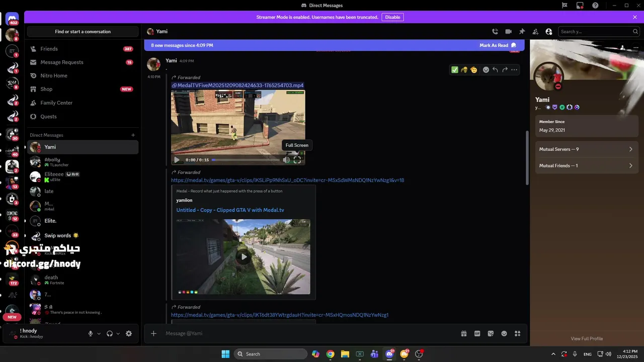
Task: Open user settings gear
Action: click(129, 333)
